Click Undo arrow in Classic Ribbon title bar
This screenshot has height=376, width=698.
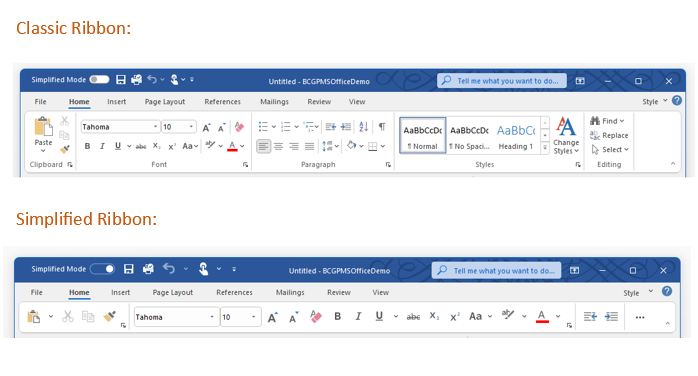tap(152, 79)
